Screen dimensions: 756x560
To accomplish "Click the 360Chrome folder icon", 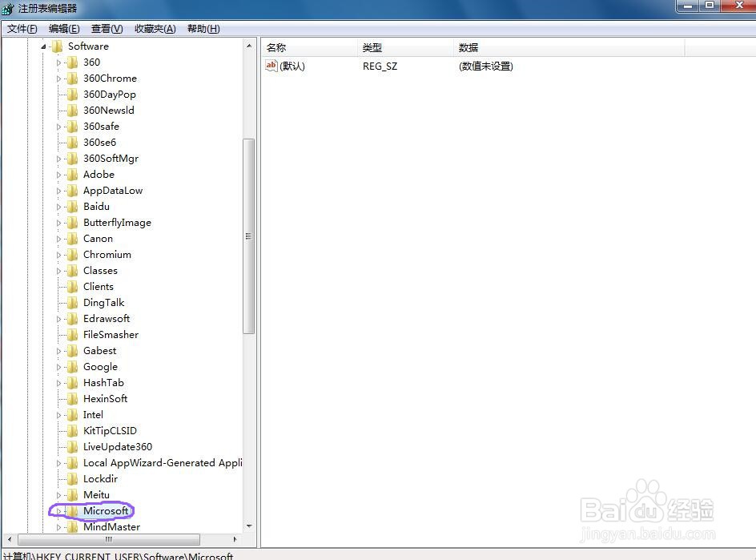I will (72, 79).
